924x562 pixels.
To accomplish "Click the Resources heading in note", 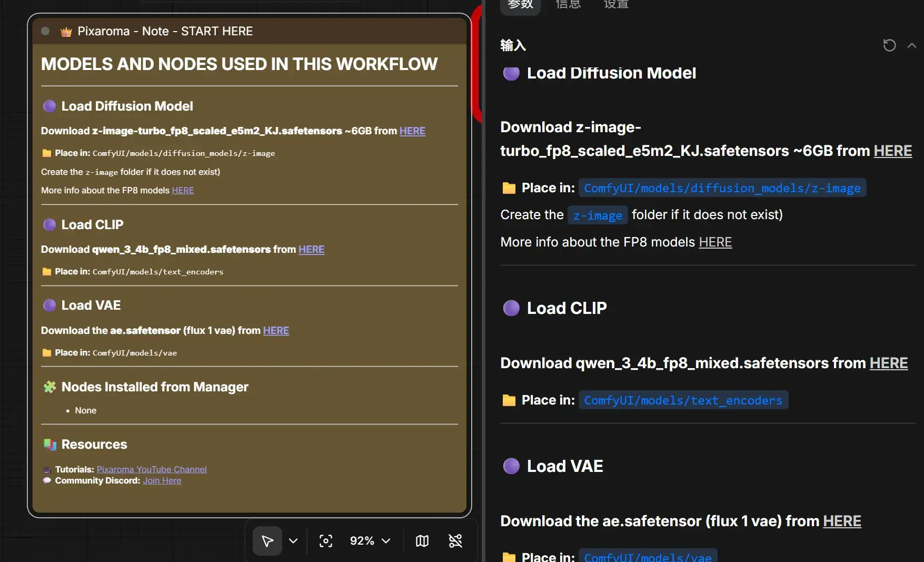I will pos(94,444).
